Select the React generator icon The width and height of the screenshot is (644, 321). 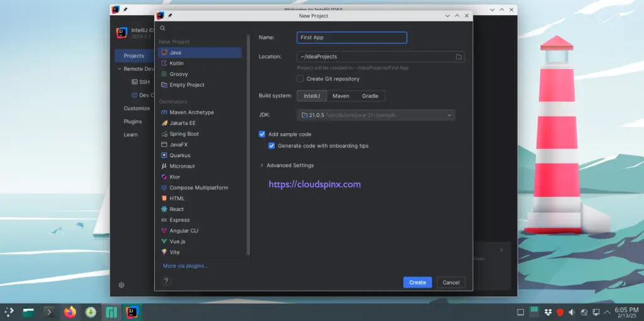[x=164, y=209]
